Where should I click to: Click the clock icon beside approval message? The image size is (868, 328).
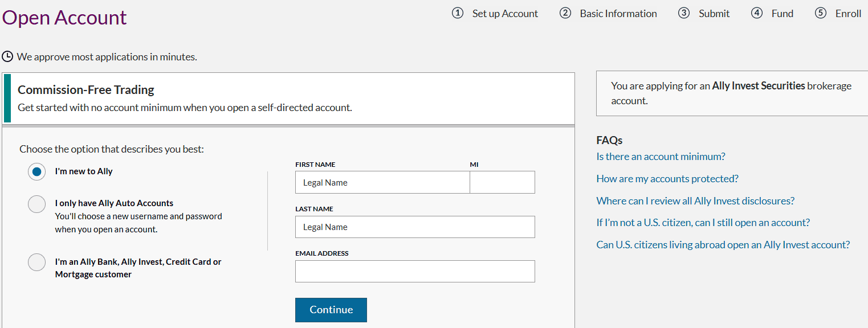(x=8, y=56)
